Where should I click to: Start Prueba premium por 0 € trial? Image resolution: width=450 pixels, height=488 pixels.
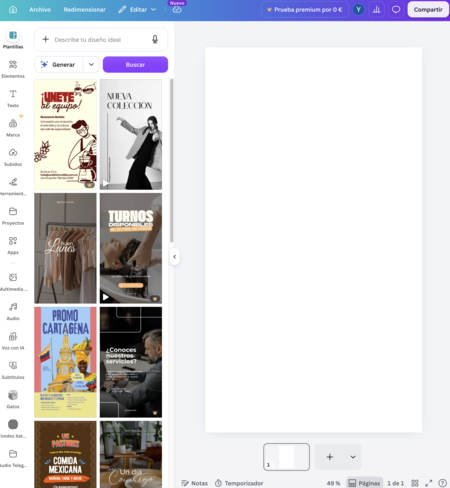(x=305, y=10)
